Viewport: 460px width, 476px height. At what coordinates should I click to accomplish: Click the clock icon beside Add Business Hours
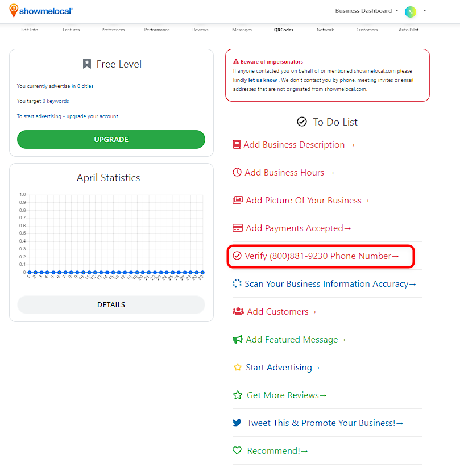[x=237, y=173]
